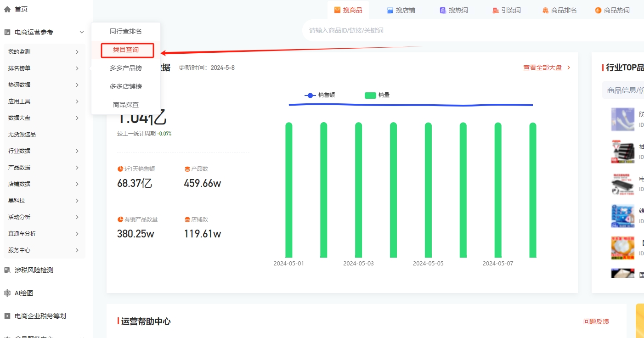Click the 店铺数 stack icon
Viewport: 644px width, 338px height.
coord(187,220)
